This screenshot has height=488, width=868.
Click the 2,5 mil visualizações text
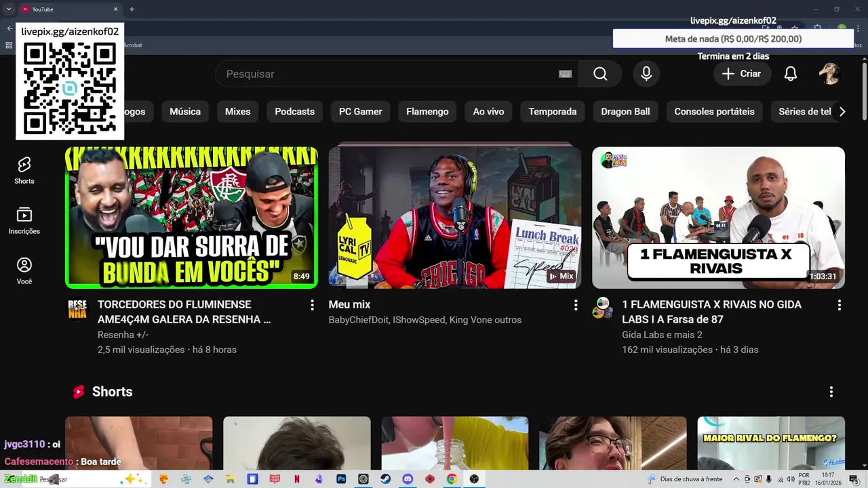click(x=141, y=350)
